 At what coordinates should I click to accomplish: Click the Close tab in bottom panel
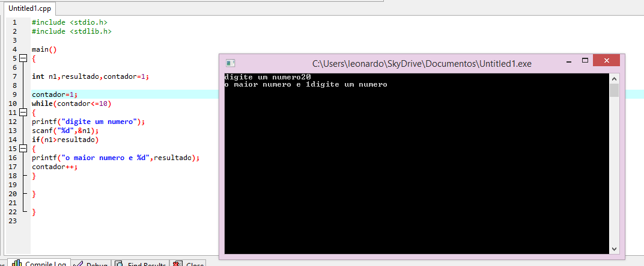(189, 264)
